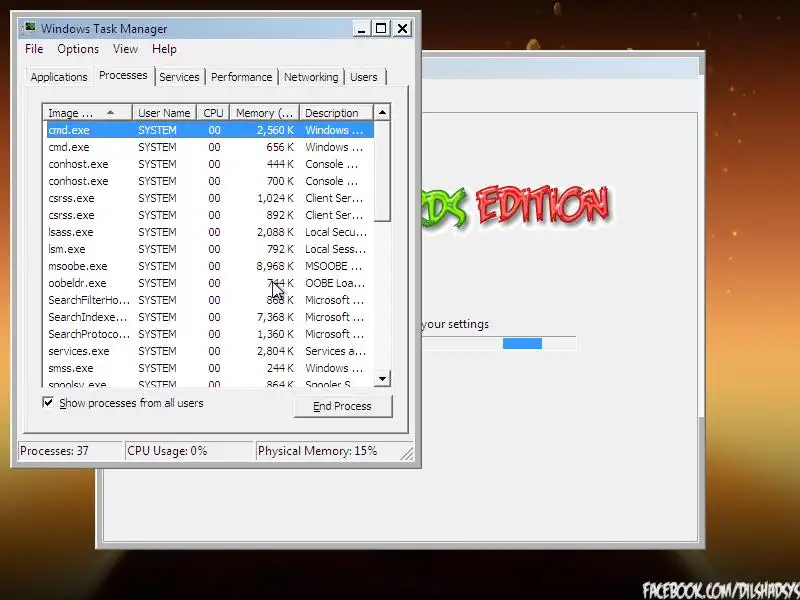Maximize the Windows Task Manager window

click(381, 29)
